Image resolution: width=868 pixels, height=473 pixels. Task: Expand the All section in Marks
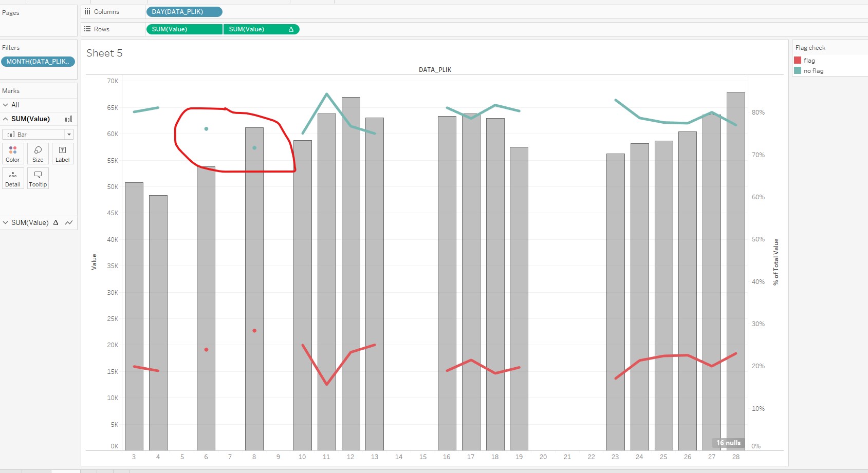tap(6, 105)
